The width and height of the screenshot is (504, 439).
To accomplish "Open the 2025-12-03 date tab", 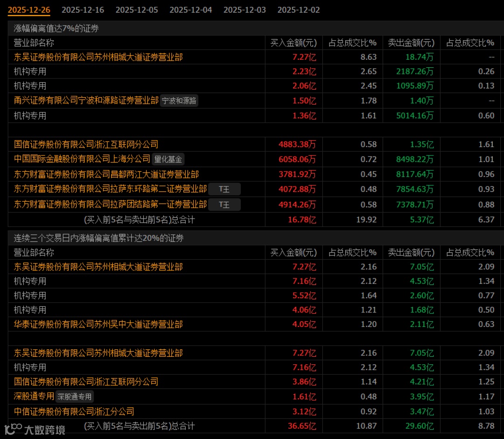I will (245, 10).
